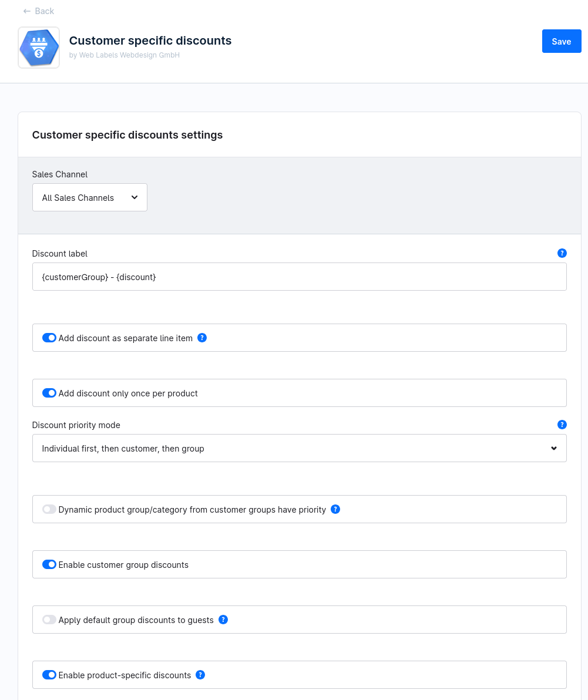Click the Customer specific discounts plugin icon
The width and height of the screenshot is (588, 700).
click(39, 48)
